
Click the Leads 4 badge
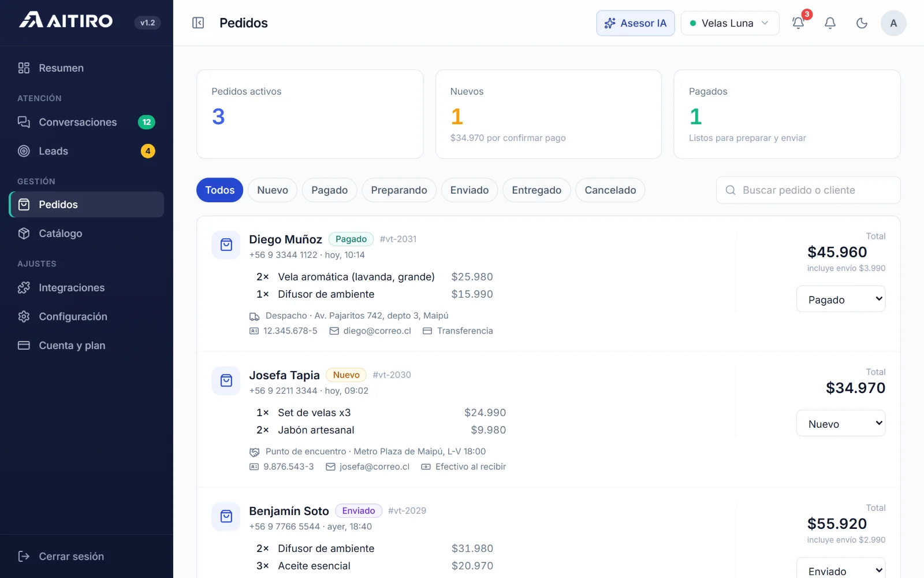point(148,151)
